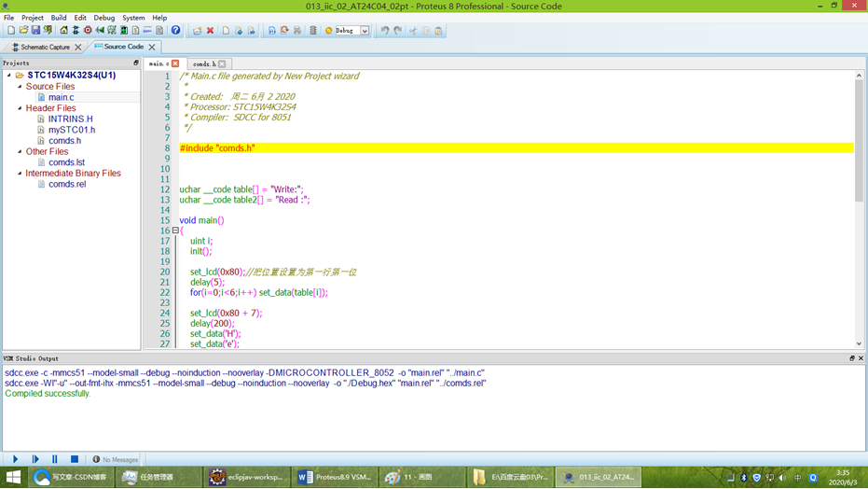Select INTRINS.H in Header Files
The width and height of the screenshot is (868, 489).
pyautogui.click(x=70, y=119)
